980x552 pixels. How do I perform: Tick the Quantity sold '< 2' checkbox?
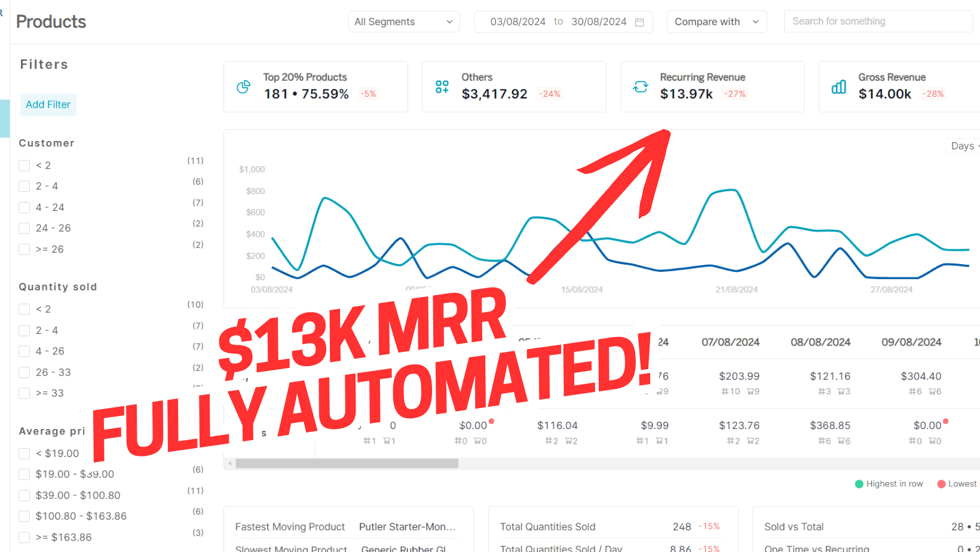pos(24,309)
